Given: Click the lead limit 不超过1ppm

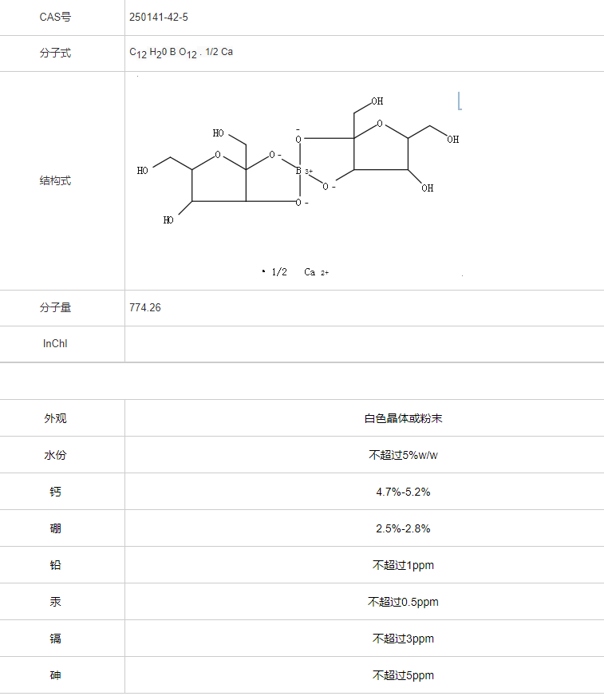Looking at the screenshot, I should (x=403, y=565).
